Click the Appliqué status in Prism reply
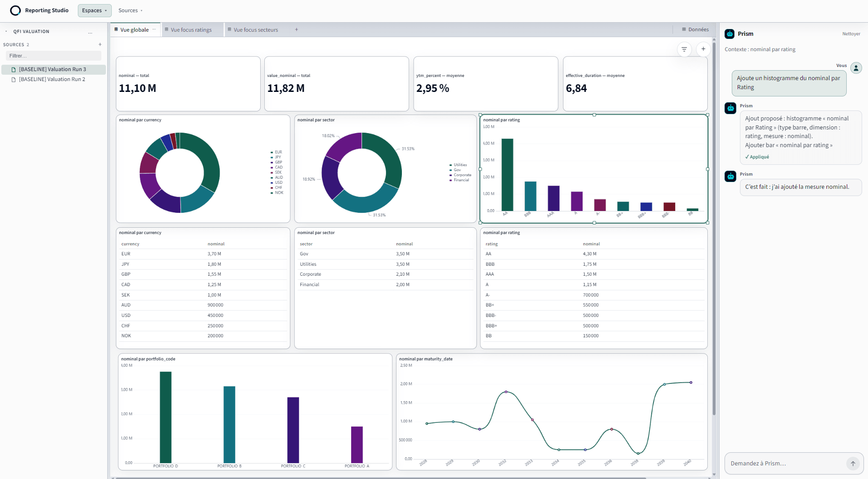 click(757, 157)
